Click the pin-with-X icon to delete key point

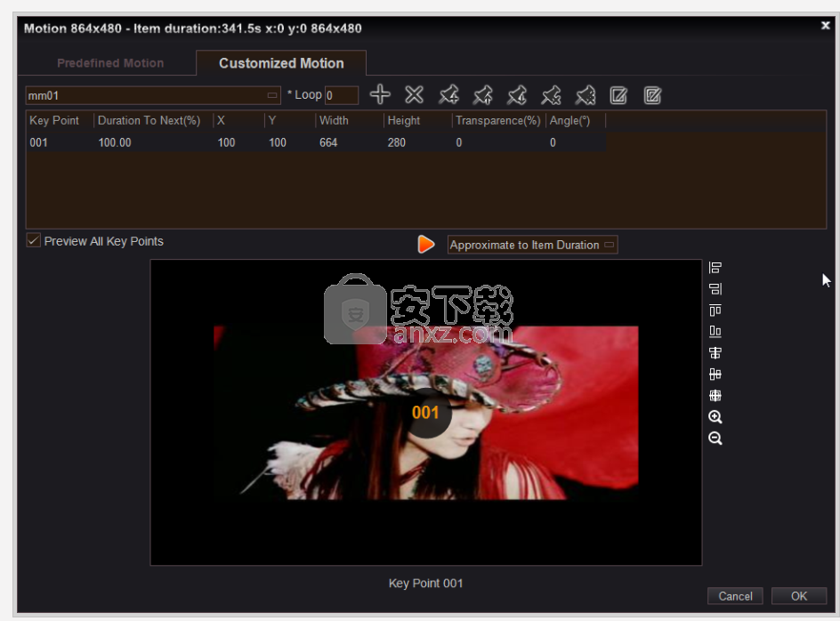[551, 95]
